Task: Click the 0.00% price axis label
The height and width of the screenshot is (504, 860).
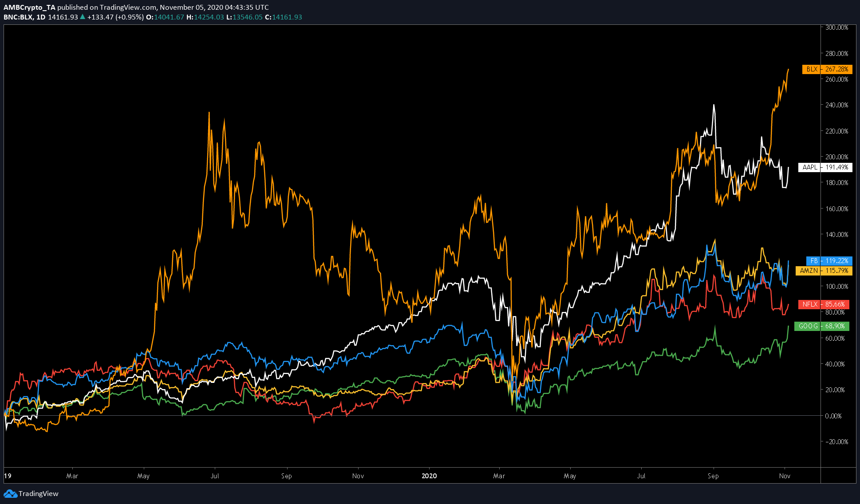Action: pyautogui.click(x=833, y=416)
